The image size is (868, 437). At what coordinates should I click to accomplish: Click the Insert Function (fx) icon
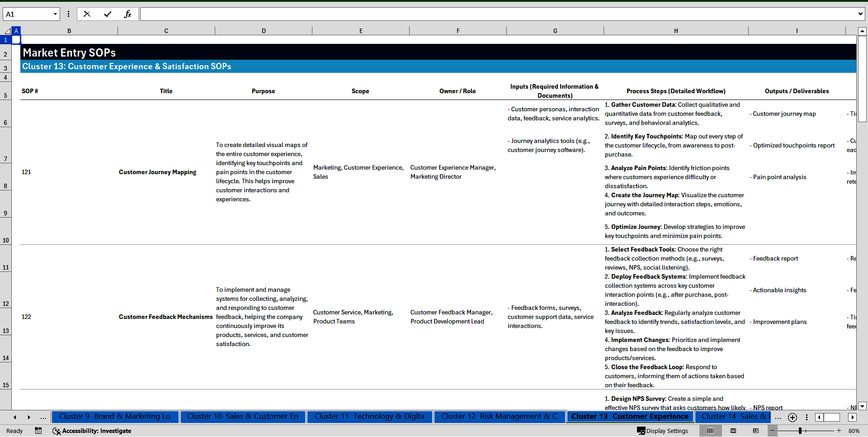[x=128, y=14]
